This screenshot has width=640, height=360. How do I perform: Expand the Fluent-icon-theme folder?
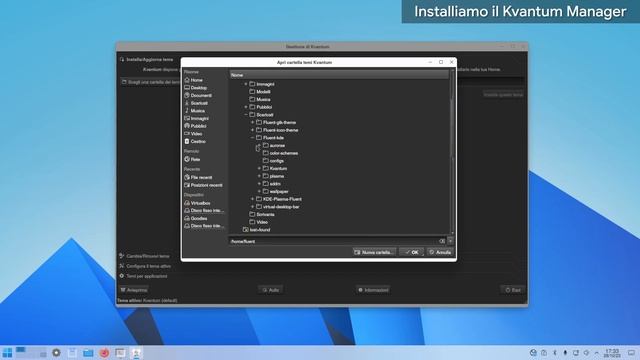[252, 130]
